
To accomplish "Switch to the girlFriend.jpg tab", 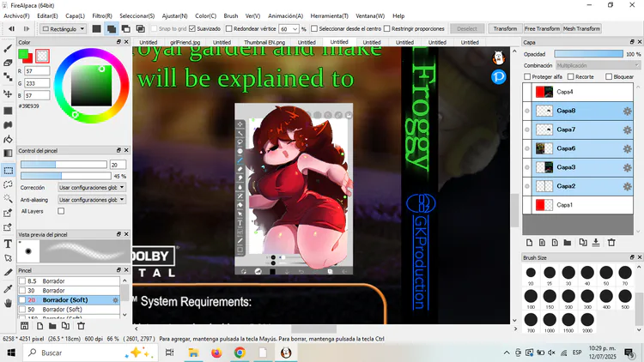I will [185, 42].
